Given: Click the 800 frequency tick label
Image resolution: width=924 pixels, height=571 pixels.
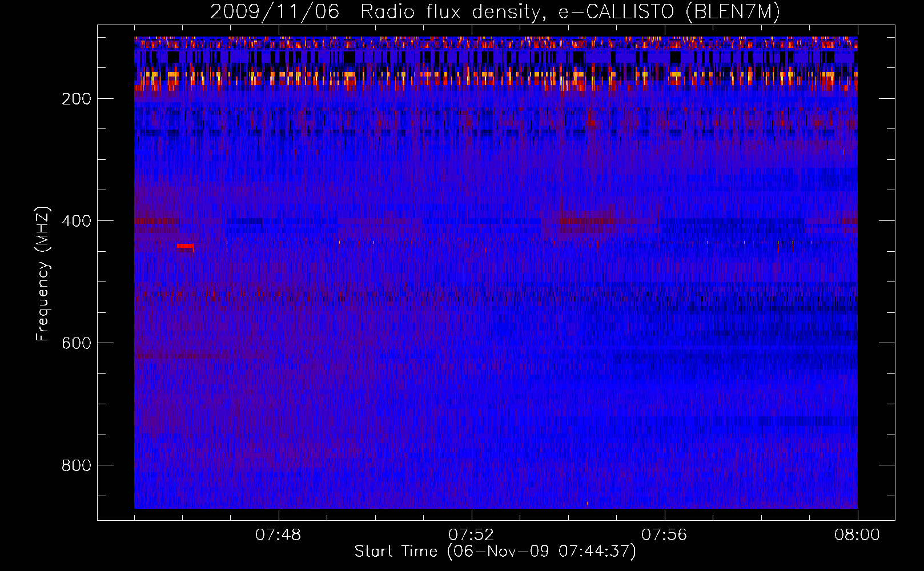Looking at the screenshot, I should 77,465.
